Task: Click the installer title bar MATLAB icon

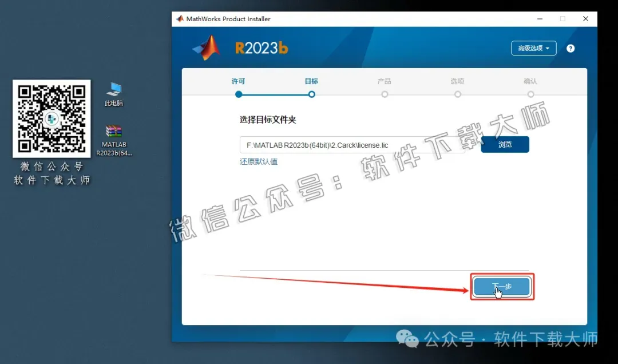Action: 180,18
